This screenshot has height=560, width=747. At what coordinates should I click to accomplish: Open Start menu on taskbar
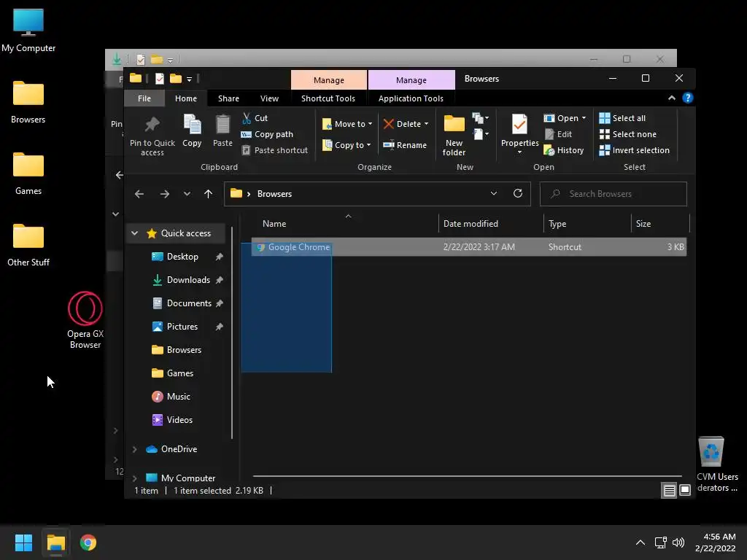coord(23,542)
